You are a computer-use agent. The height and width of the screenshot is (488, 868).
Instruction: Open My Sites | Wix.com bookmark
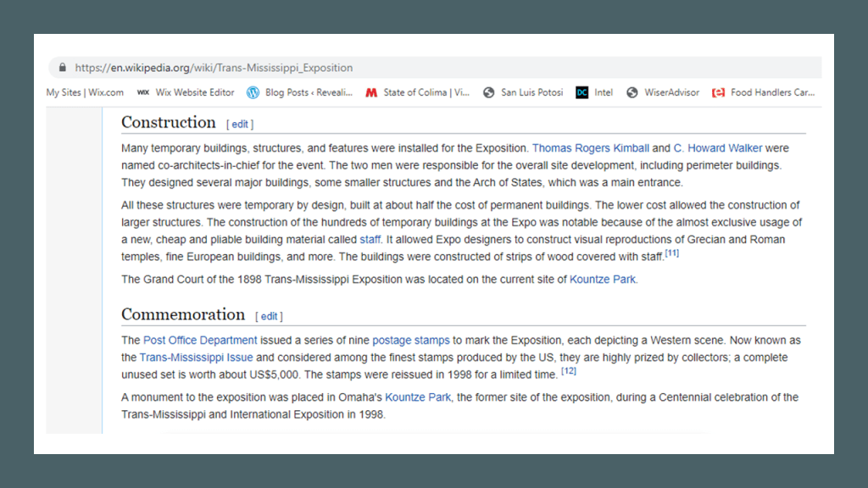(x=85, y=92)
